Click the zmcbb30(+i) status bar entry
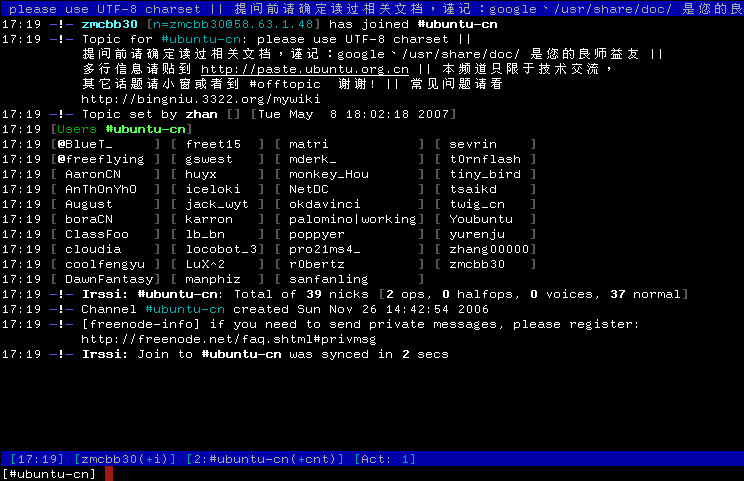 (x=125, y=459)
